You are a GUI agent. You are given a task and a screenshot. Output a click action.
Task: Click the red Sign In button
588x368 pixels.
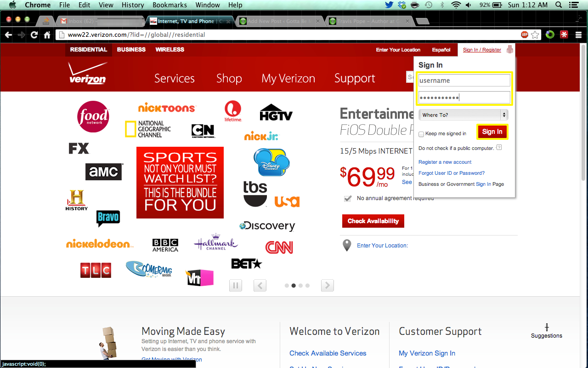(492, 132)
